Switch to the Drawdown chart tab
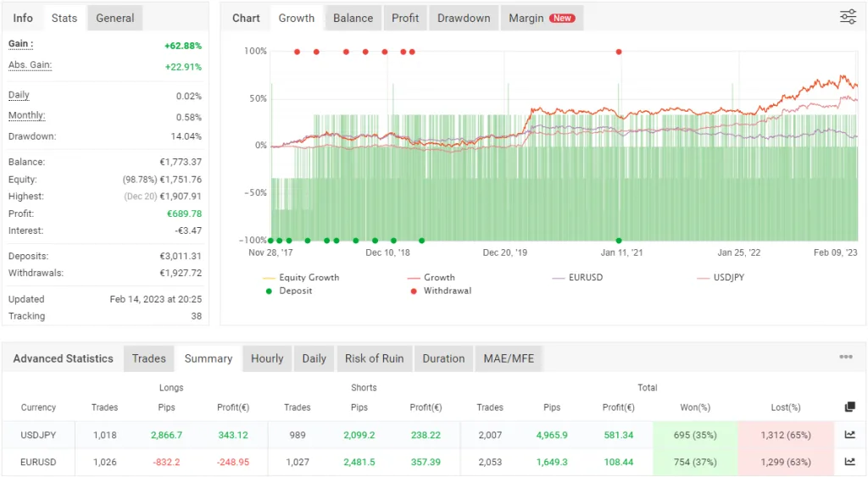The image size is (868, 477). click(x=464, y=19)
